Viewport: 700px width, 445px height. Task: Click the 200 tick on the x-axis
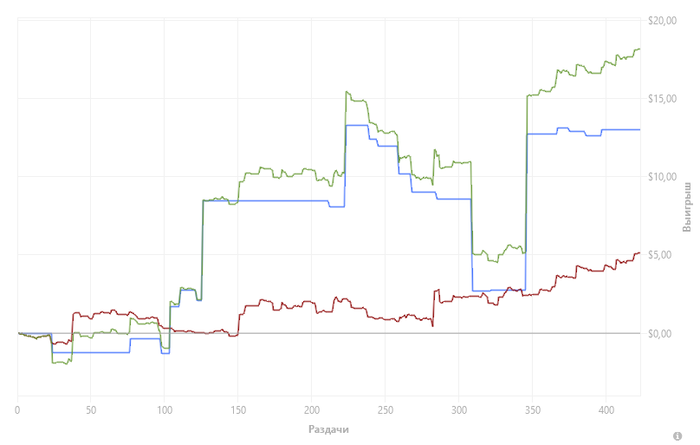coord(311,410)
